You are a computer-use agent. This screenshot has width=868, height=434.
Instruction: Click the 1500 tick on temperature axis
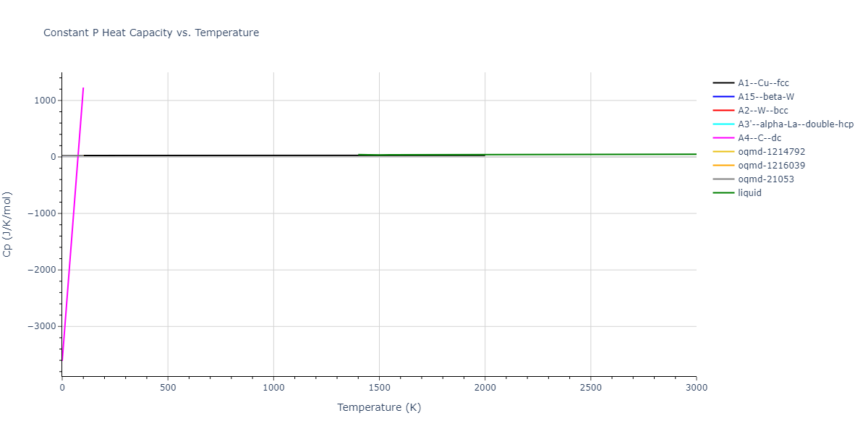[x=379, y=388]
